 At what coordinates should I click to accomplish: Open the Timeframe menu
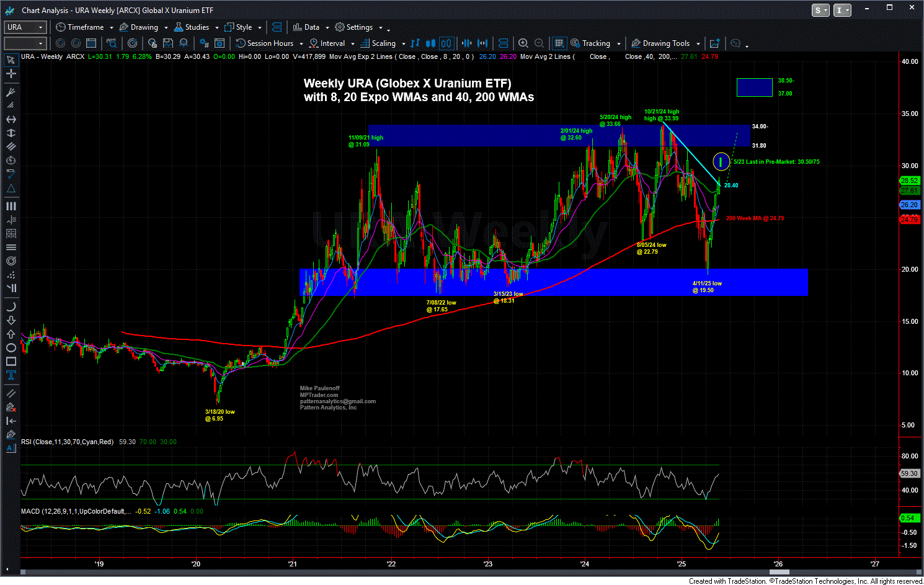click(x=80, y=27)
